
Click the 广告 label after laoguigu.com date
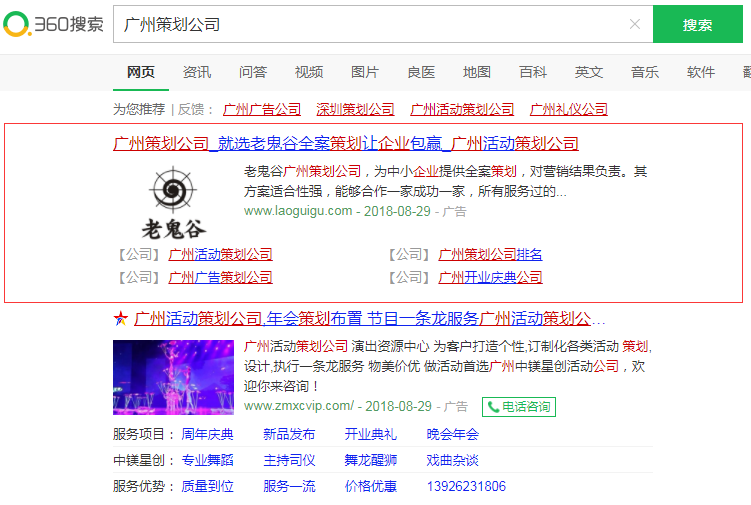point(455,211)
